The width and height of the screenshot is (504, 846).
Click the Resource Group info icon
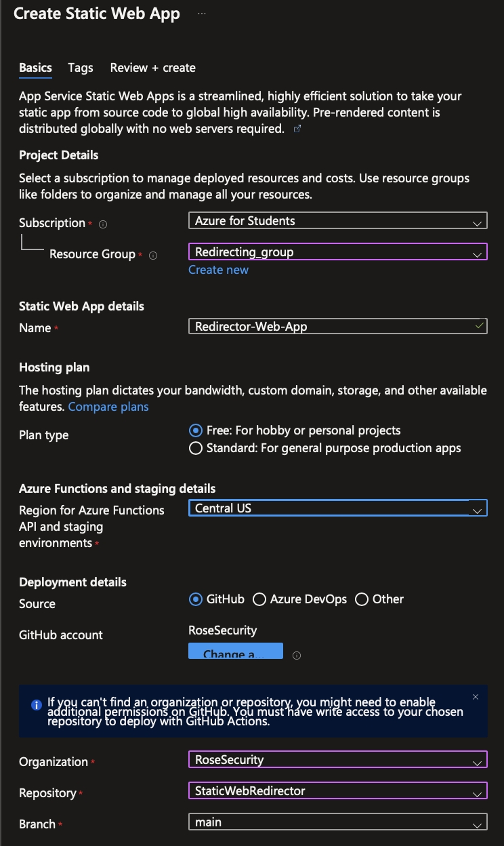click(x=153, y=256)
